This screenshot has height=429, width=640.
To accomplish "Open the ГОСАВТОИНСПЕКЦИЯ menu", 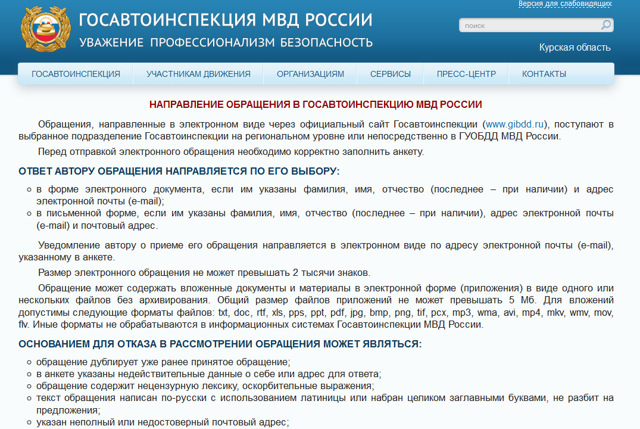I will click(76, 74).
